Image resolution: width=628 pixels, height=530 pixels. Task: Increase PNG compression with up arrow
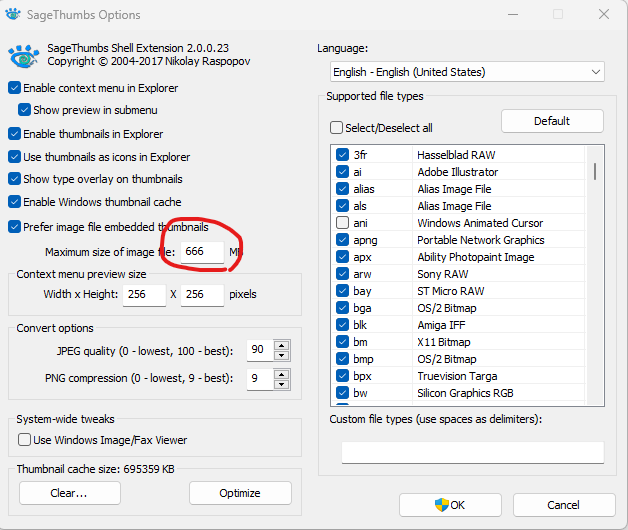point(281,373)
